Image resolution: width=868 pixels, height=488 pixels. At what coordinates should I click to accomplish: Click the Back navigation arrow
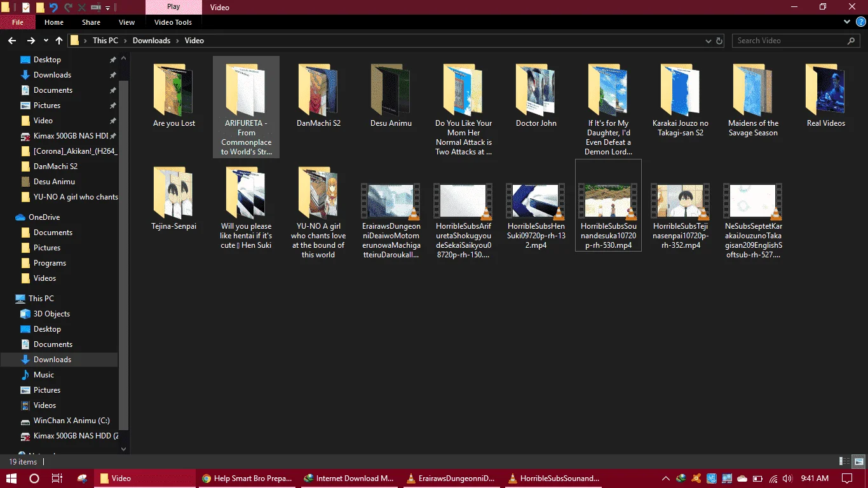tap(11, 41)
